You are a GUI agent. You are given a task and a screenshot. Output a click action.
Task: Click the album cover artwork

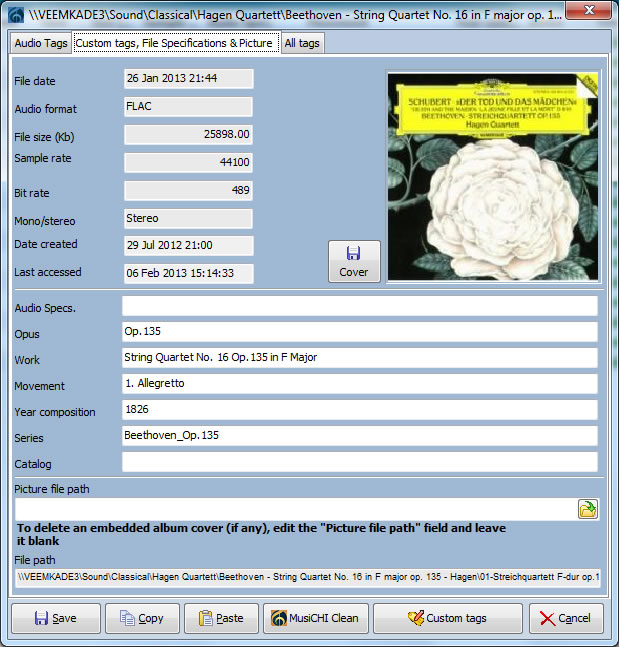coord(492,175)
